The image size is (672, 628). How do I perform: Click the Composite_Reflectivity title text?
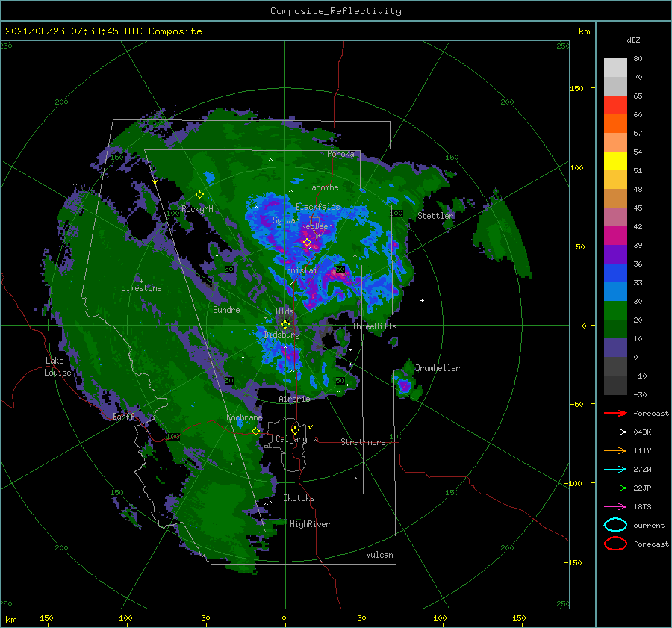(x=335, y=11)
